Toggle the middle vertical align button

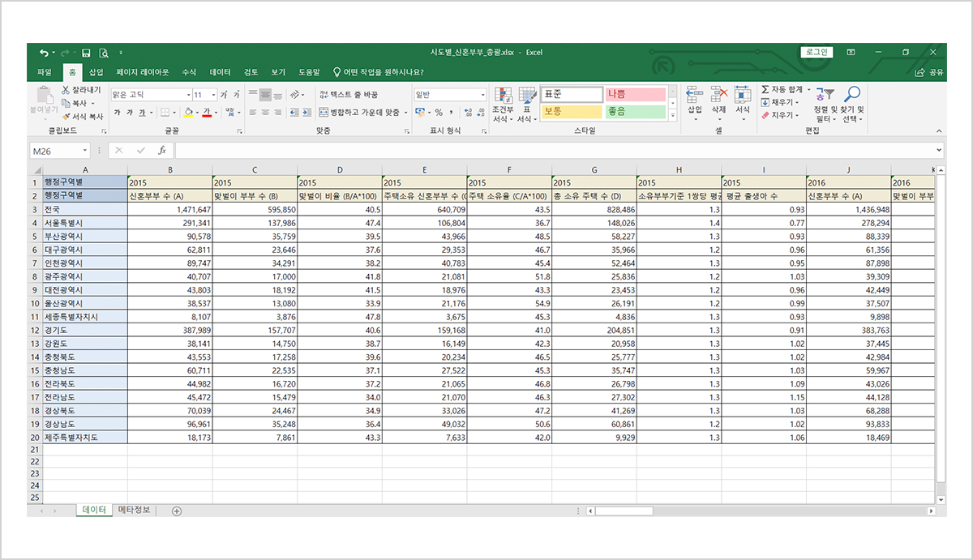[x=265, y=95]
